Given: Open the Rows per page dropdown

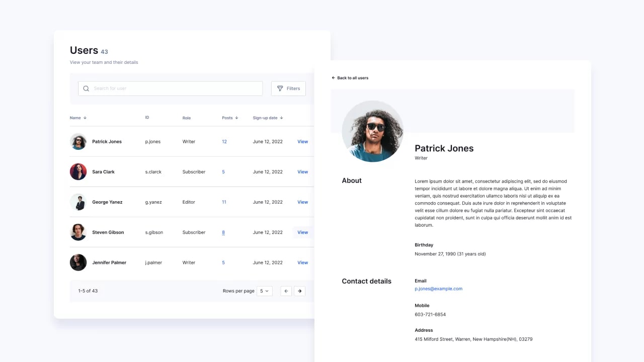Looking at the screenshot, I should [264, 291].
